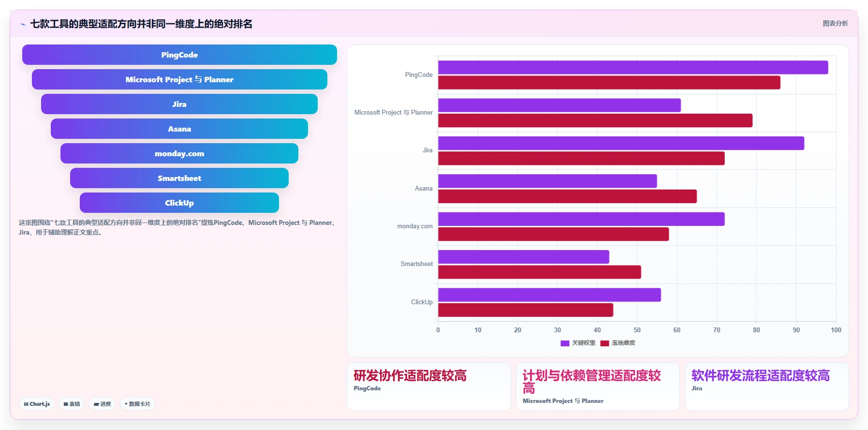Viewport: 868px width, 430px height.
Task: Click the x-axis value 100
Action: coord(836,330)
